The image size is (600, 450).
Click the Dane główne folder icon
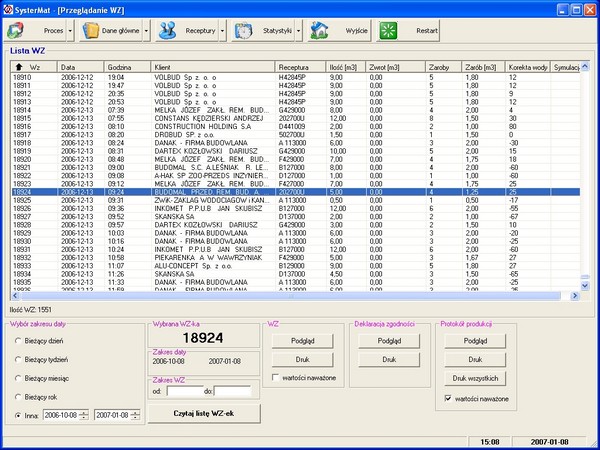pyautogui.click(x=91, y=31)
